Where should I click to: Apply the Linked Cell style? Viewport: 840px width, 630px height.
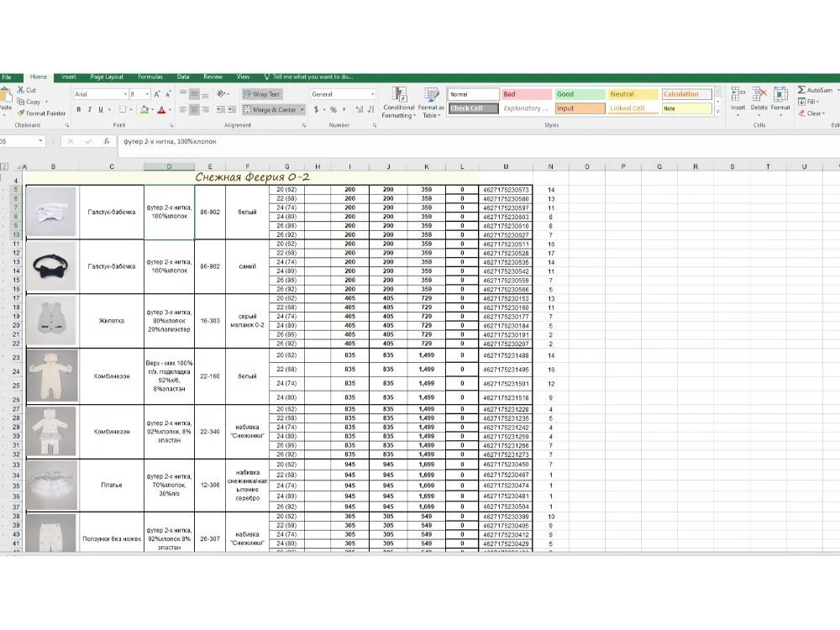pyautogui.click(x=633, y=108)
